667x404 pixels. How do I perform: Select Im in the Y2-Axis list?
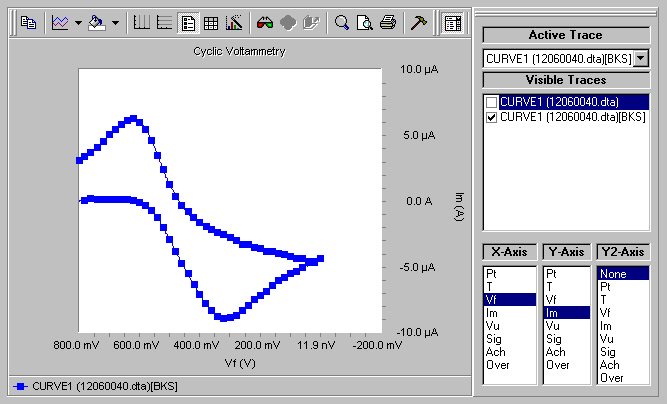(x=623, y=326)
